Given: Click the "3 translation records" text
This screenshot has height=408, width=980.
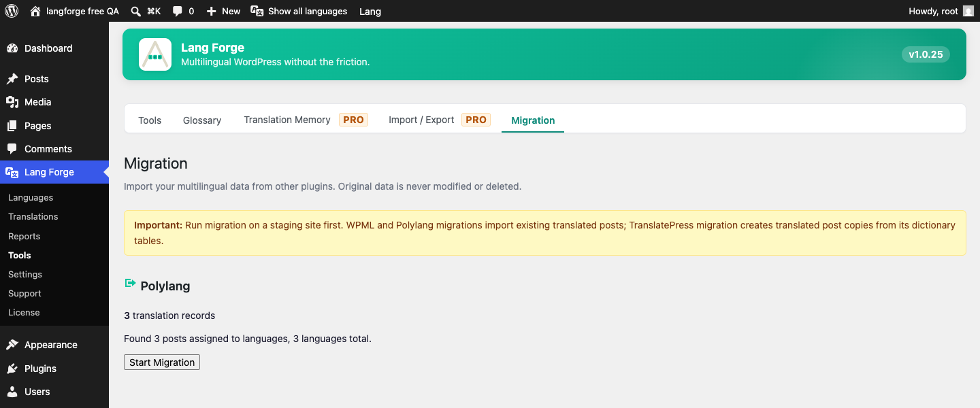Looking at the screenshot, I should (169, 316).
